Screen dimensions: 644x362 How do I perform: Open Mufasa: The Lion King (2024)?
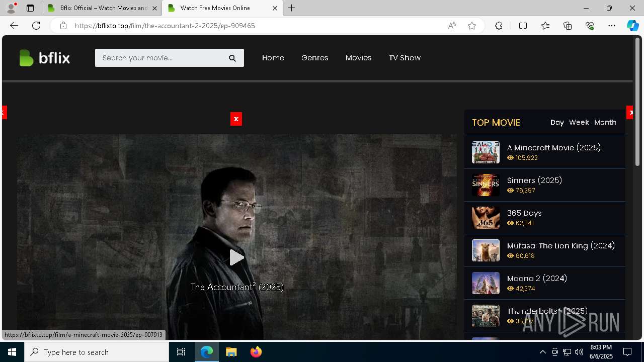click(x=561, y=246)
